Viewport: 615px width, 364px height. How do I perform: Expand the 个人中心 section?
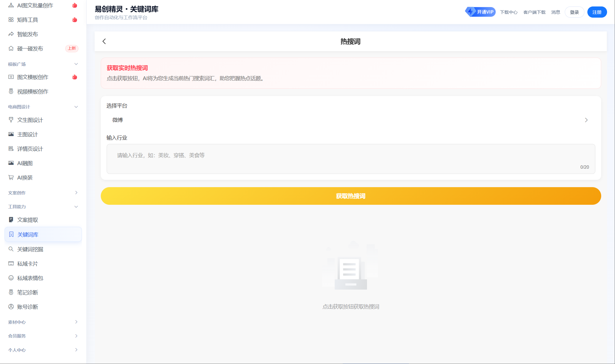76,350
